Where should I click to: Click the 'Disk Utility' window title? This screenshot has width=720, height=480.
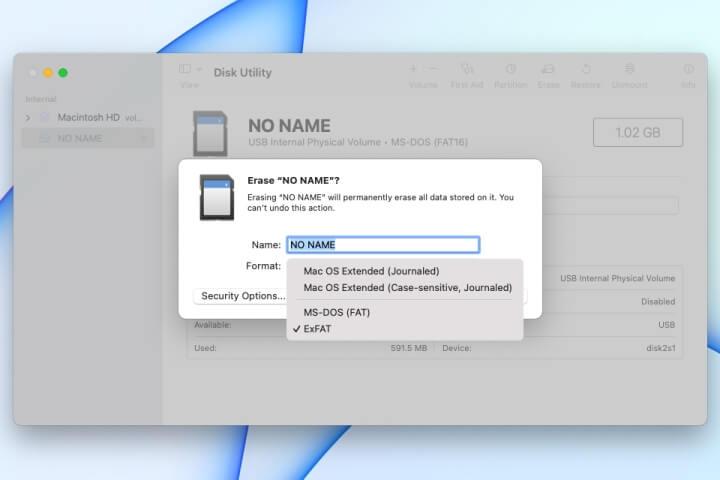click(242, 73)
